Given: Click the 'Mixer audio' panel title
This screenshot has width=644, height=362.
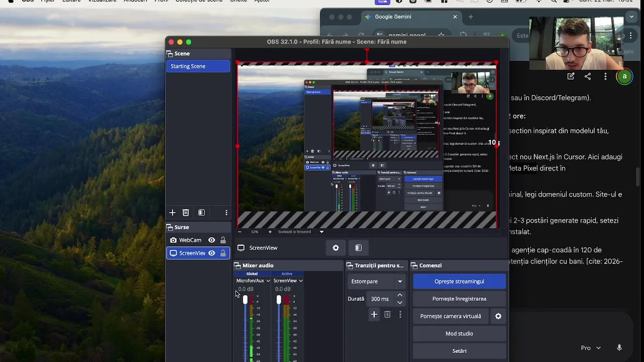Looking at the screenshot, I should click(x=258, y=265).
